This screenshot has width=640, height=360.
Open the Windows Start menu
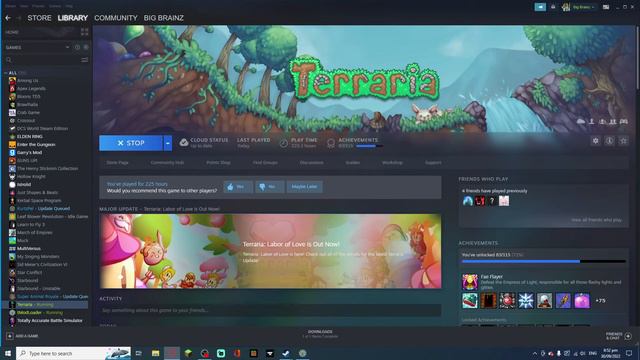7,353
